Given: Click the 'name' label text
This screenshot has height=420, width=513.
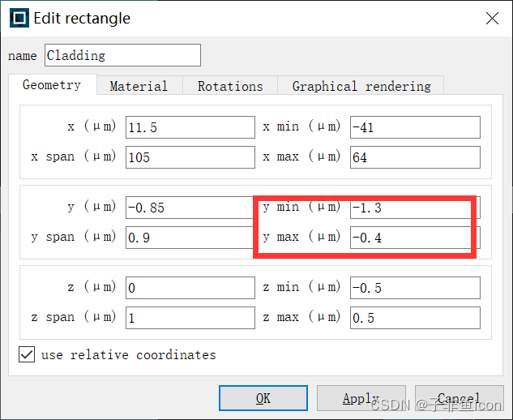Looking at the screenshot, I should [x=22, y=56].
